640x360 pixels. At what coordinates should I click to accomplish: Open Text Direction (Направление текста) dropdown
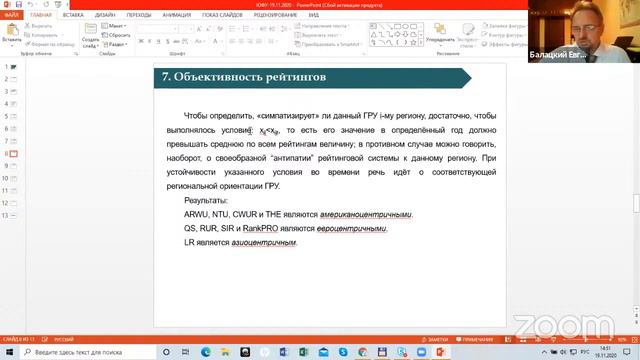pos(322,26)
